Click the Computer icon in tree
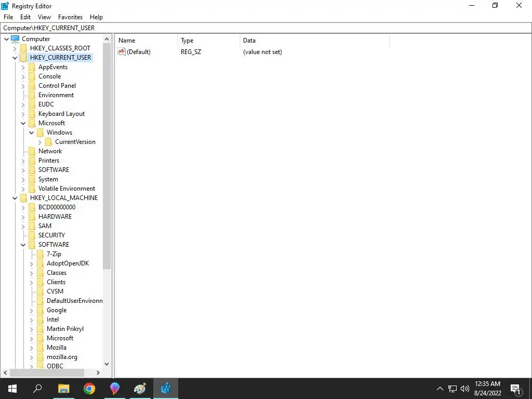The width and height of the screenshot is (532, 399). click(x=15, y=38)
